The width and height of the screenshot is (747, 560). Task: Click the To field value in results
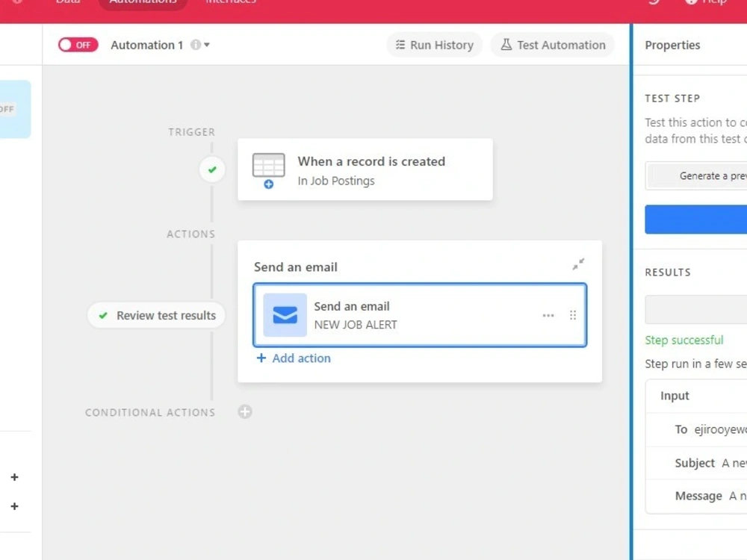(720, 429)
